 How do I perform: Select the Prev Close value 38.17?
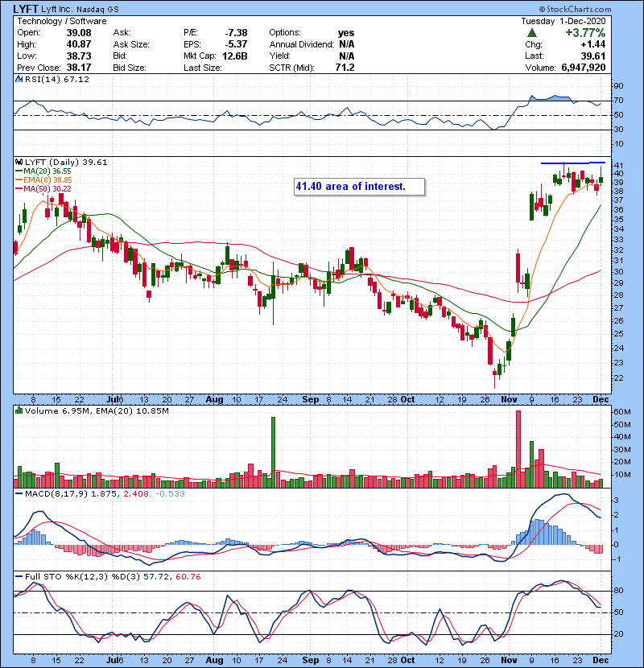pyautogui.click(x=79, y=68)
